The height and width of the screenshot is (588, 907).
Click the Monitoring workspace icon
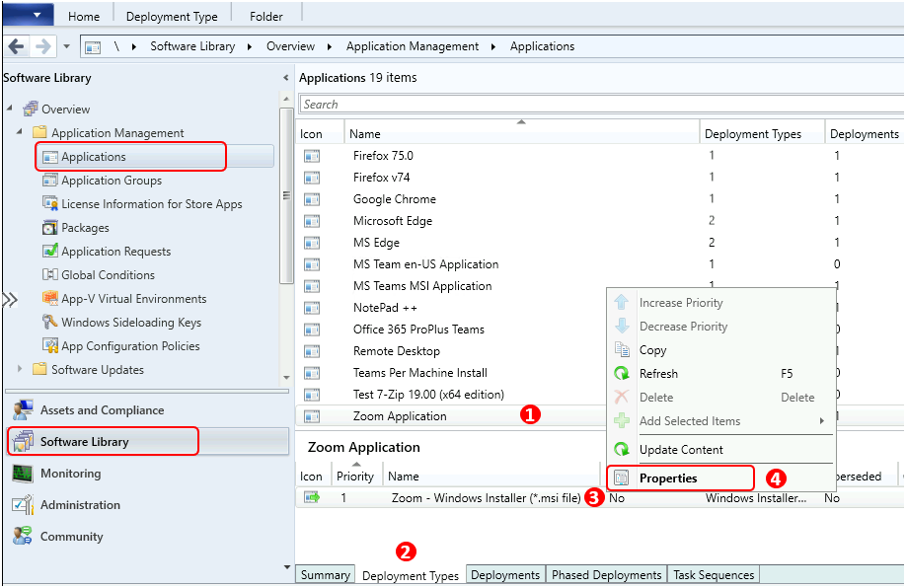[x=23, y=474]
